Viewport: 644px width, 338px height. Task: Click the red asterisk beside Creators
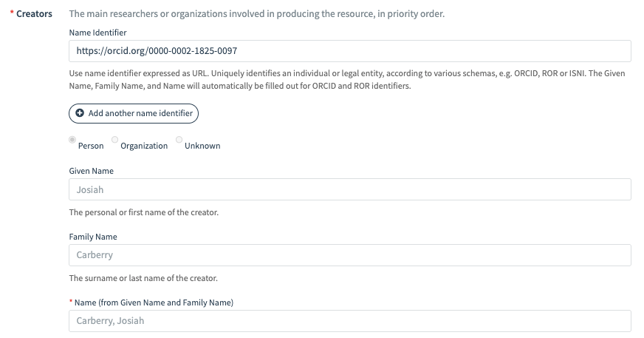(12, 13)
